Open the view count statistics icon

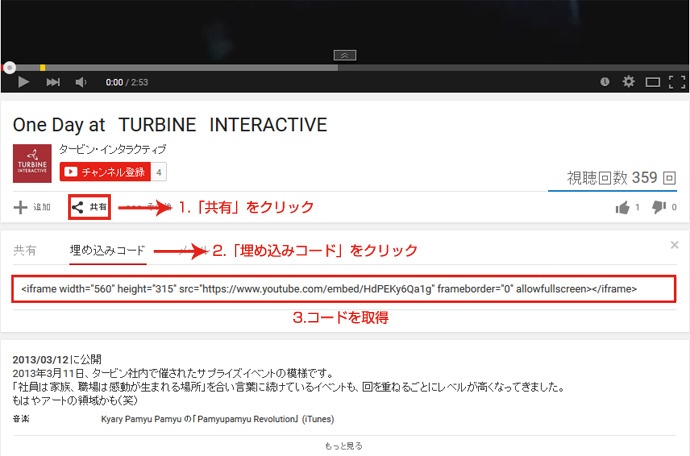click(x=669, y=178)
